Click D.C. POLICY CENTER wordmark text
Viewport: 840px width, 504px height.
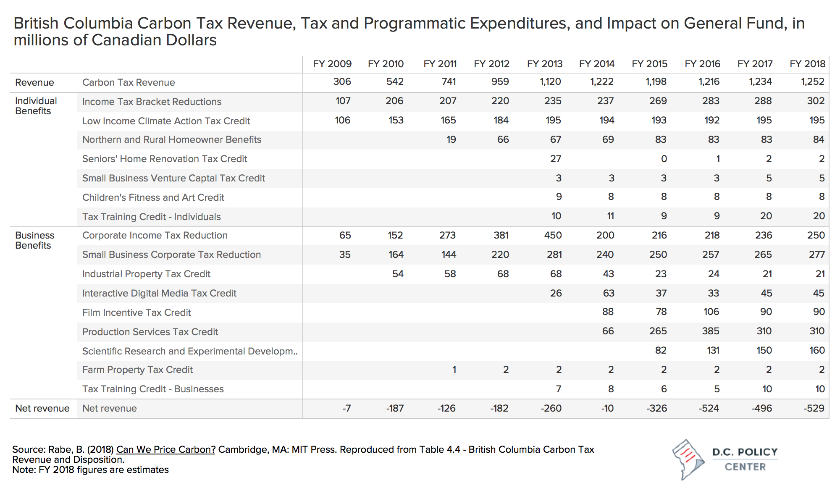pyautogui.click(x=745, y=459)
